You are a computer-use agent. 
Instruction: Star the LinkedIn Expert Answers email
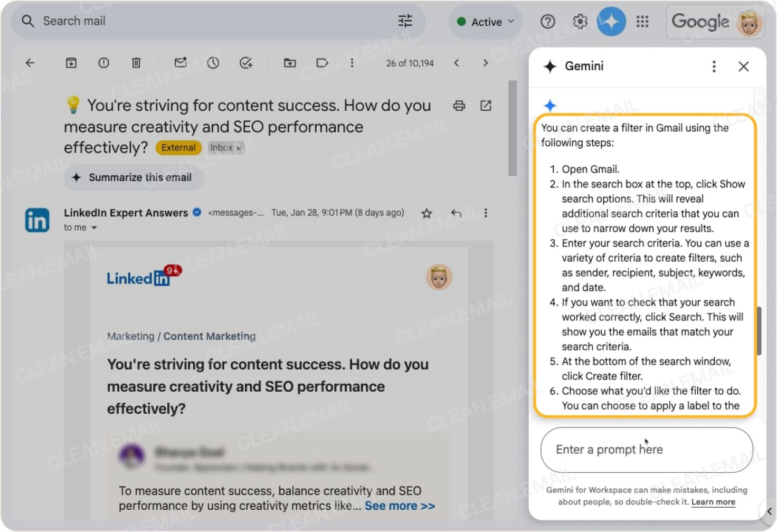[x=427, y=213]
